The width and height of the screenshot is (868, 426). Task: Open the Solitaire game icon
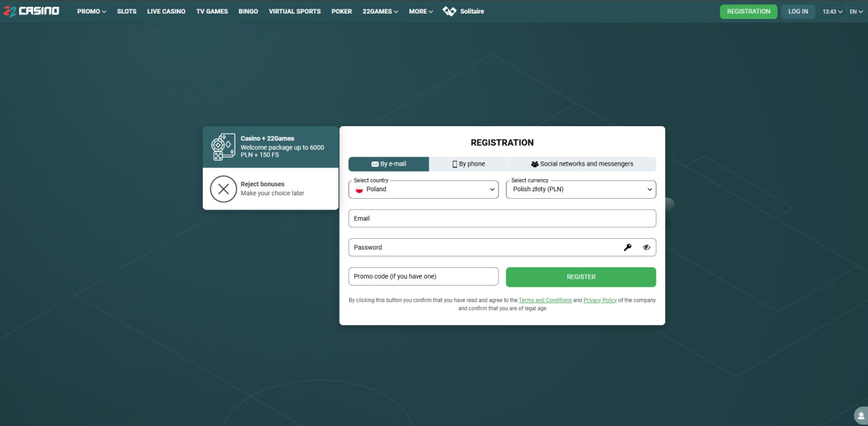click(449, 12)
